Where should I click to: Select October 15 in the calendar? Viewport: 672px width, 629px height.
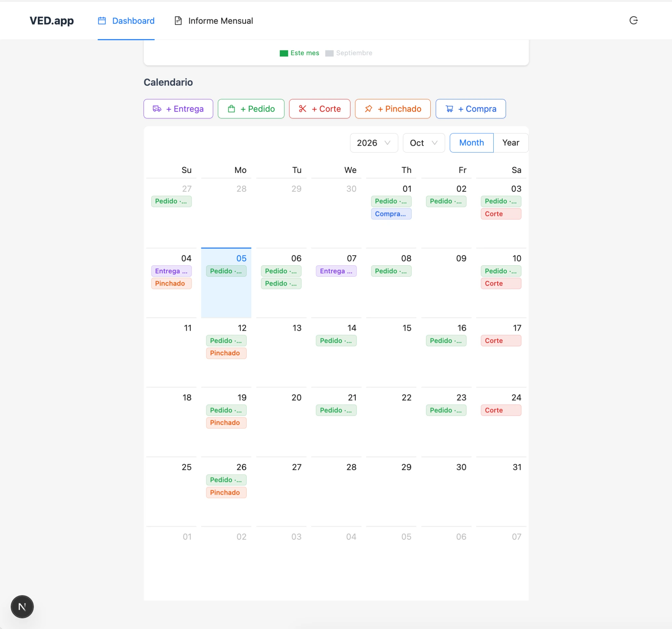pos(391,353)
